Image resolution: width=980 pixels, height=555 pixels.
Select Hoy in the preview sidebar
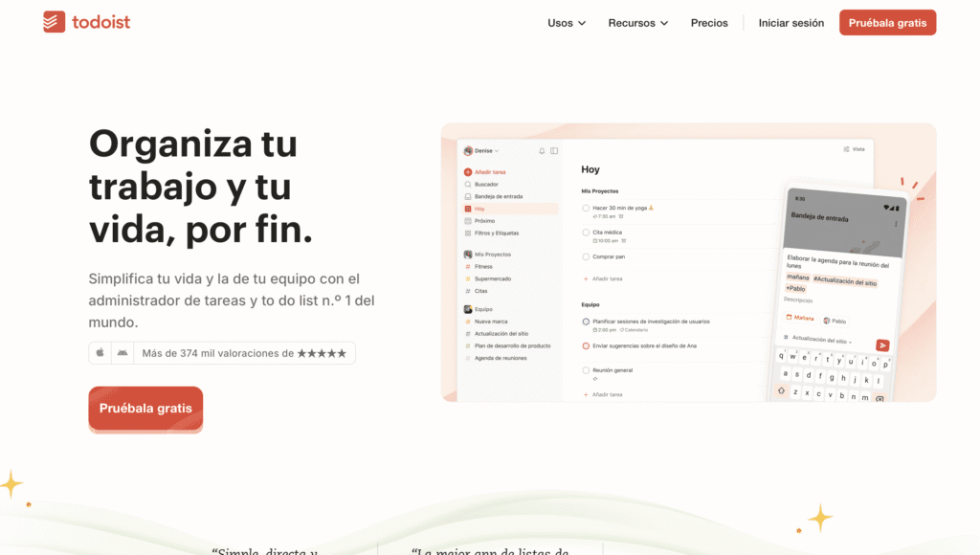[x=510, y=209]
